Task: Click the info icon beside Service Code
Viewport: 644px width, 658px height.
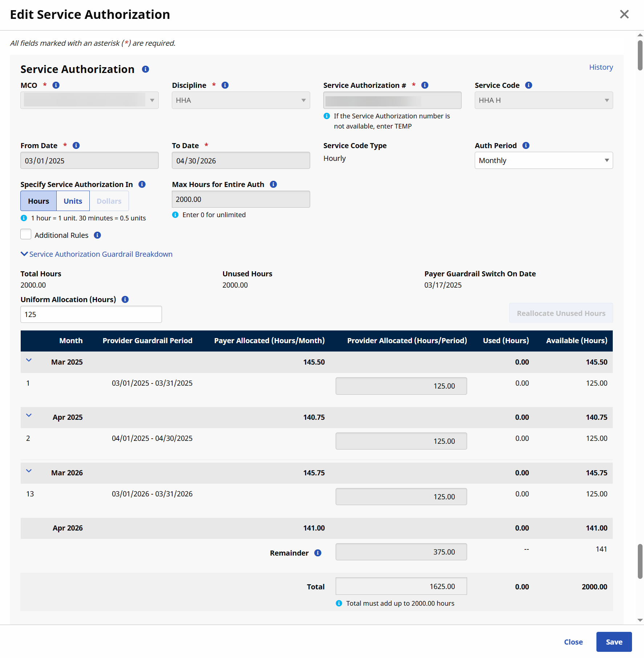Action: click(528, 85)
